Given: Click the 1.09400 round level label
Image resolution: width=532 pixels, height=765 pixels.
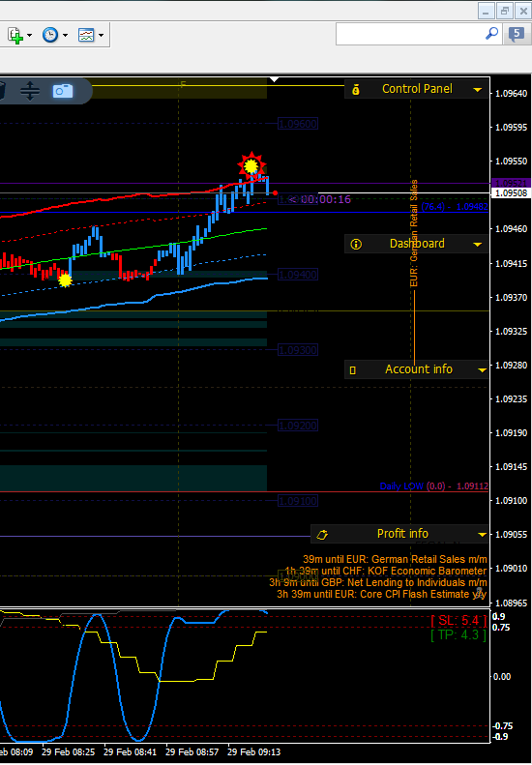Looking at the screenshot, I should click(x=298, y=275).
